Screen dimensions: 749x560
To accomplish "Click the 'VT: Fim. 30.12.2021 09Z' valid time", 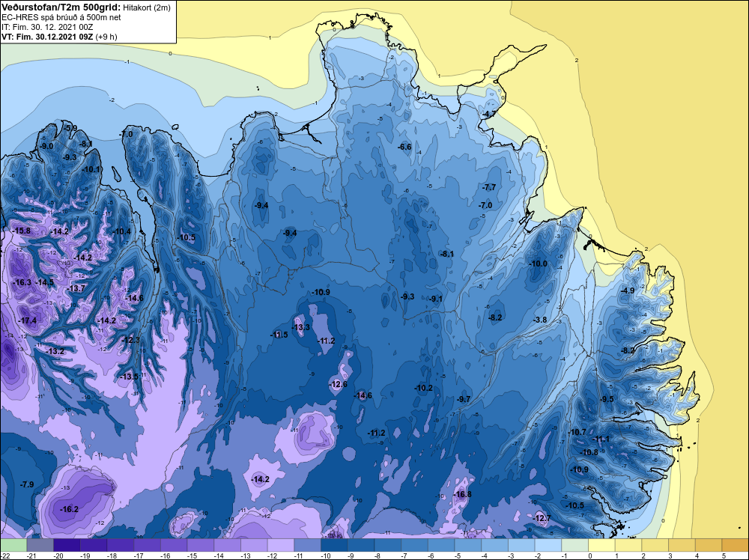I will 47,37.
